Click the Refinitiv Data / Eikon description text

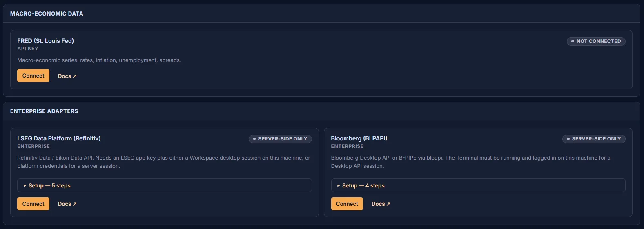(x=164, y=162)
